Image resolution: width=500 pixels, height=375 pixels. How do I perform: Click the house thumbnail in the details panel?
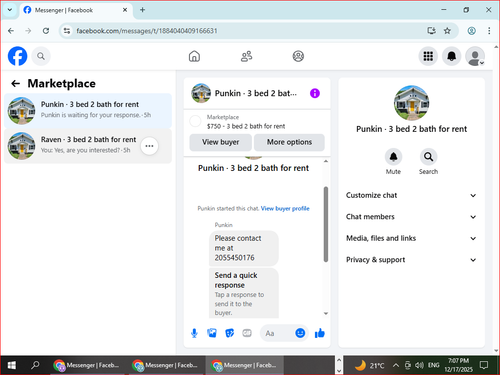[411, 103]
